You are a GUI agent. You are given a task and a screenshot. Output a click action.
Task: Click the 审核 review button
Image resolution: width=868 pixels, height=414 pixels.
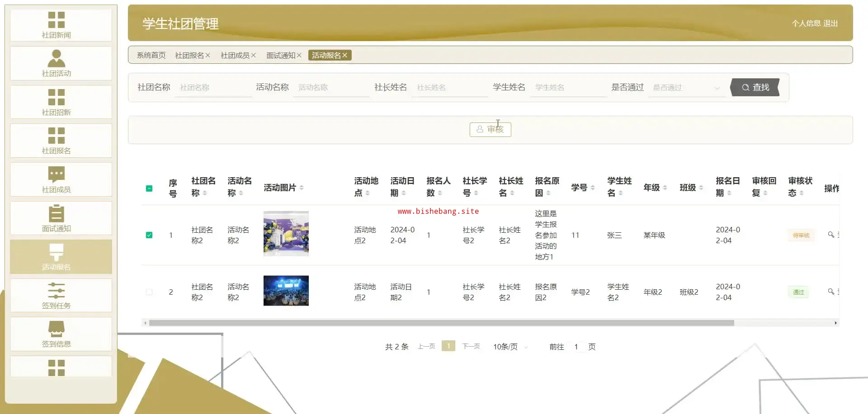point(490,129)
